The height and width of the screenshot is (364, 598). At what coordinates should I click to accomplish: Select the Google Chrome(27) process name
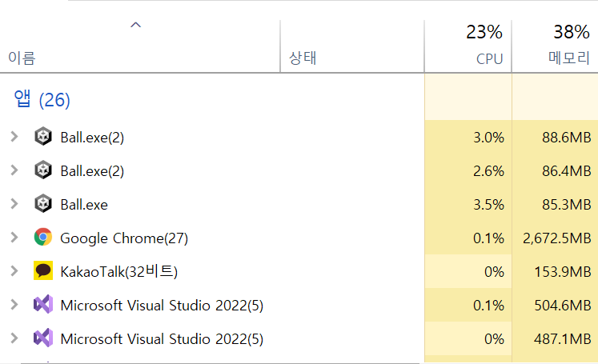(x=124, y=238)
